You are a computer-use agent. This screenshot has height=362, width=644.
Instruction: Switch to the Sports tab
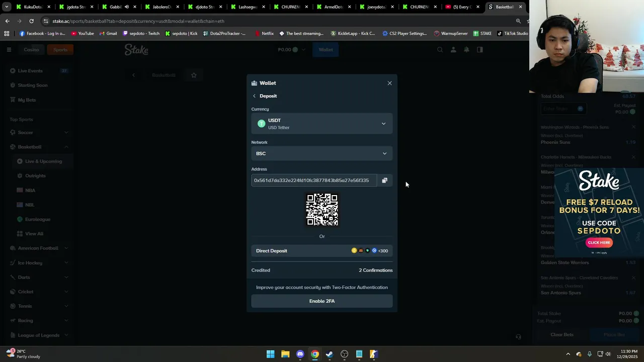pos(60,50)
